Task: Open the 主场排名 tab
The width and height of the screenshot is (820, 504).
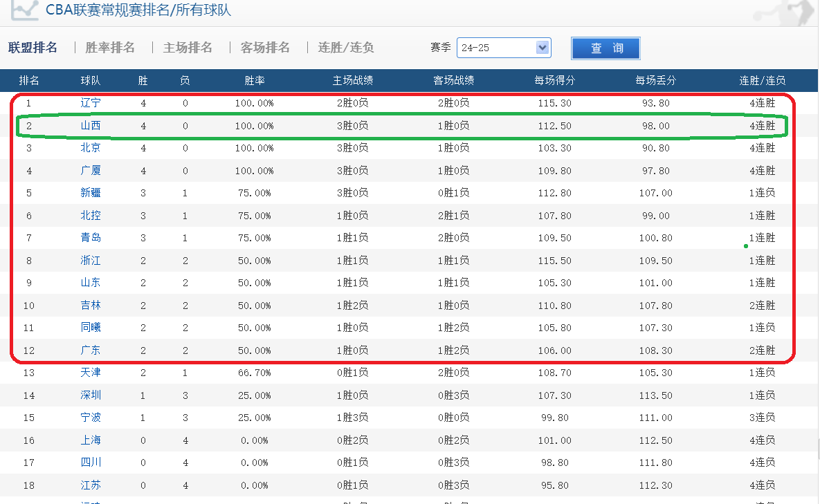Action: pyautogui.click(x=188, y=48)
